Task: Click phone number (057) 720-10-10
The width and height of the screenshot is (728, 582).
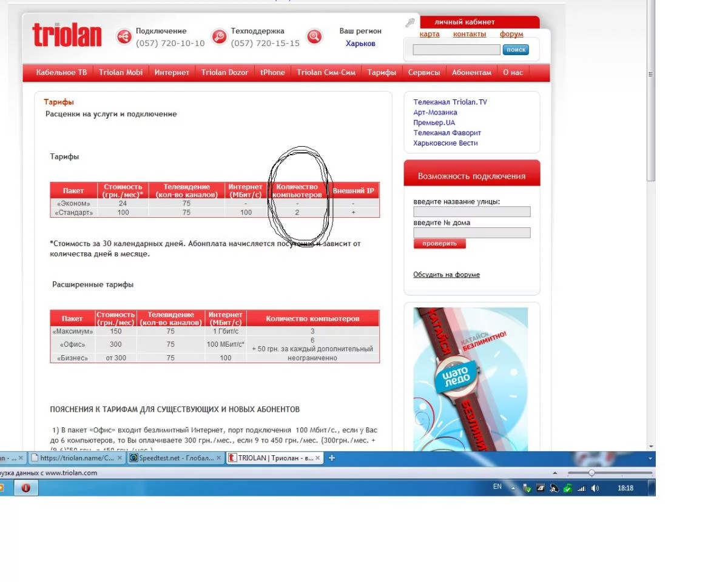Action: point(170,44)
